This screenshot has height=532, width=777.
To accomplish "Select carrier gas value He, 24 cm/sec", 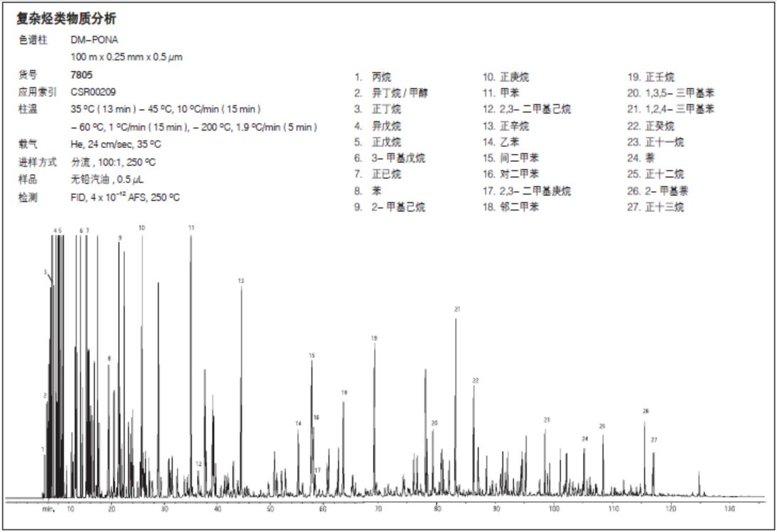I will [x=115, y=144].
